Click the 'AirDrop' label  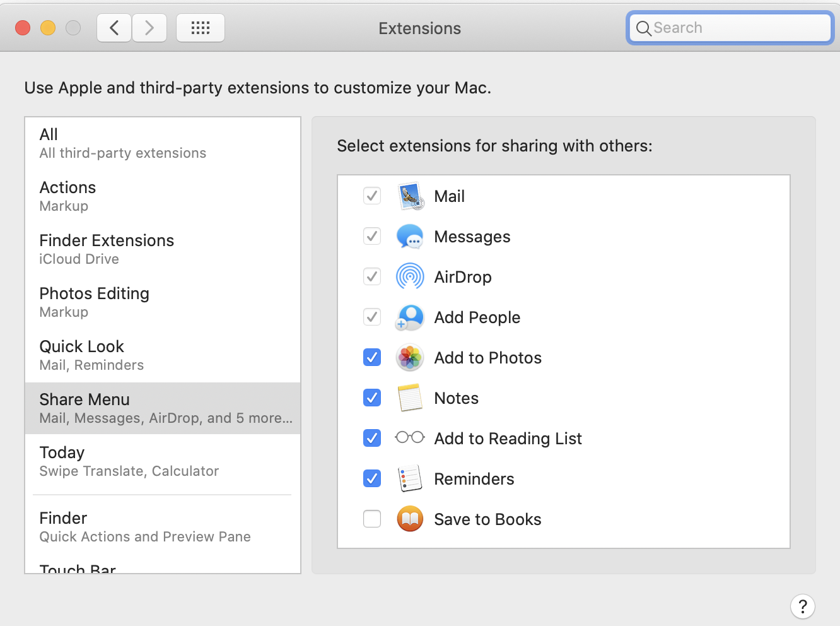[463, 277]
